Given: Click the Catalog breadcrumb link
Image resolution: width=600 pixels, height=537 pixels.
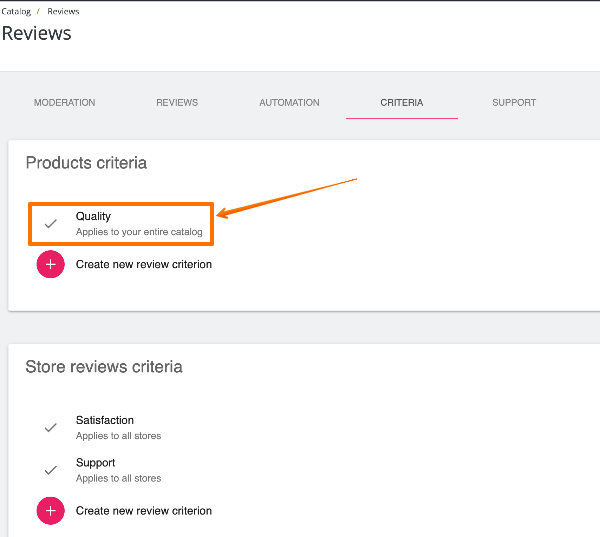Looking at the screenshot, I should pyautogui.click(x=15, y=12).
